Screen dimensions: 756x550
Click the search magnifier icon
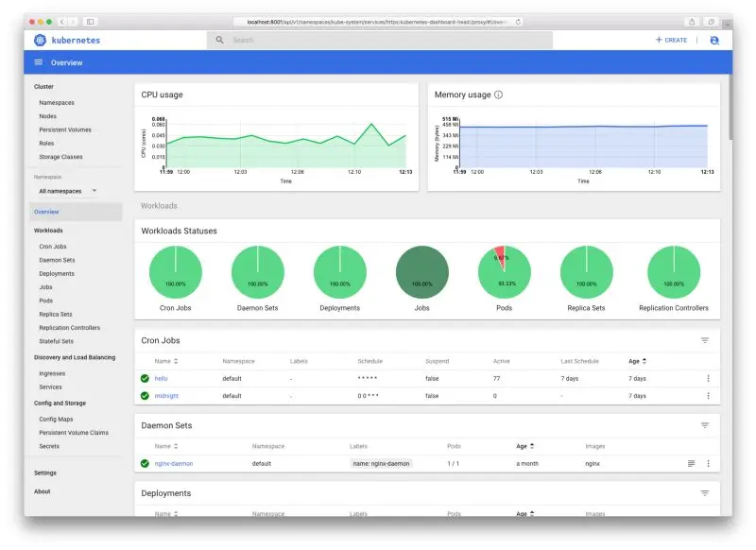219,40
